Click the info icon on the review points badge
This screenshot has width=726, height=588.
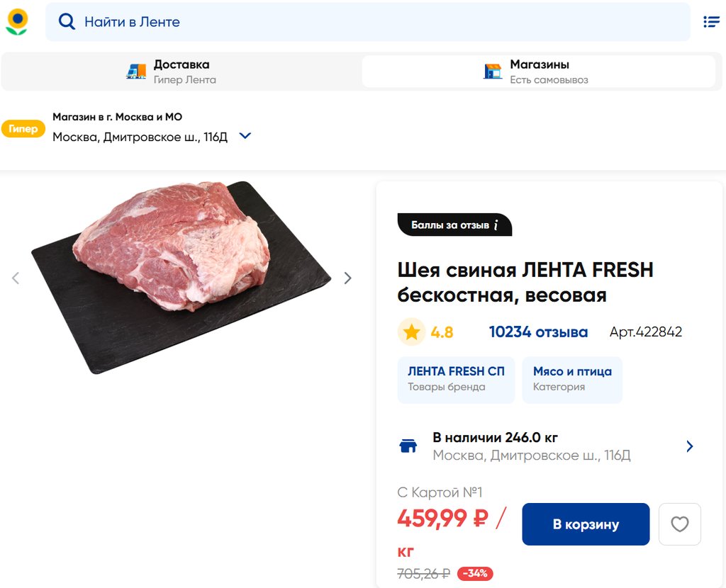[x=496, y=225]
